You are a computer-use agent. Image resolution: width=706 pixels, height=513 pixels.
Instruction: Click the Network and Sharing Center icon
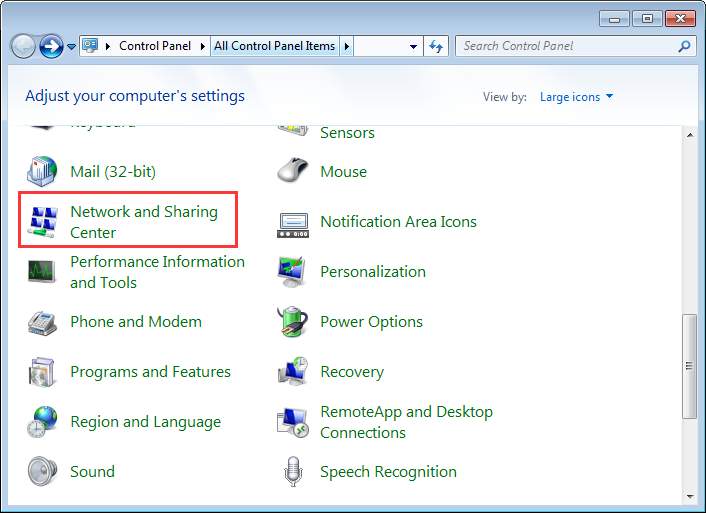[x=42, y=222]
